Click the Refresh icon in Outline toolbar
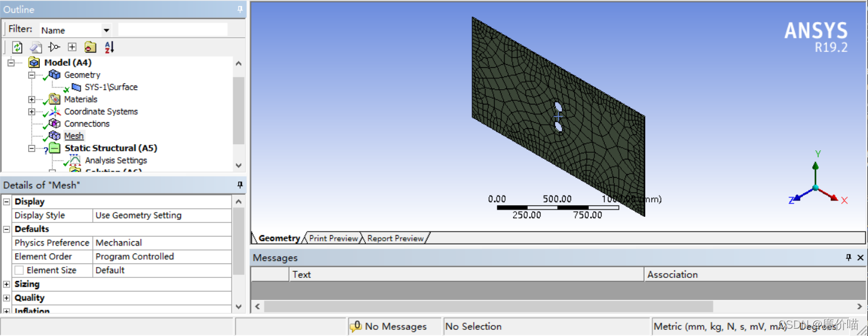The image size is (868, 336). (17, 47)
